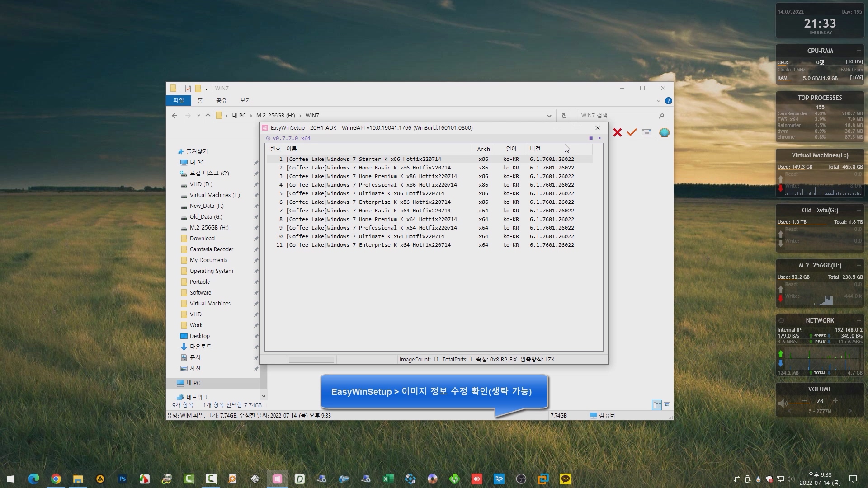Viewport: 868px width, 488px height.
Task: Collapse the Old_Data(G:) widget
Action: tap(859, 210)
